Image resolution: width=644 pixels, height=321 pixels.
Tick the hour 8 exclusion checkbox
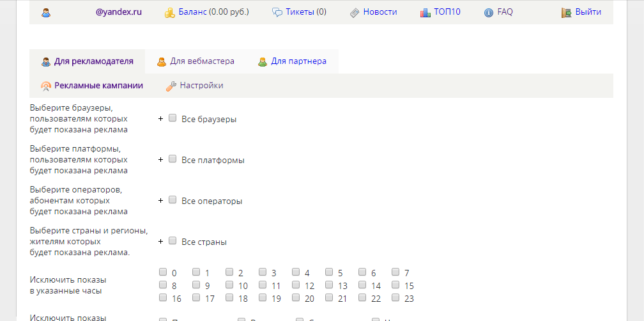coord(163,285)
